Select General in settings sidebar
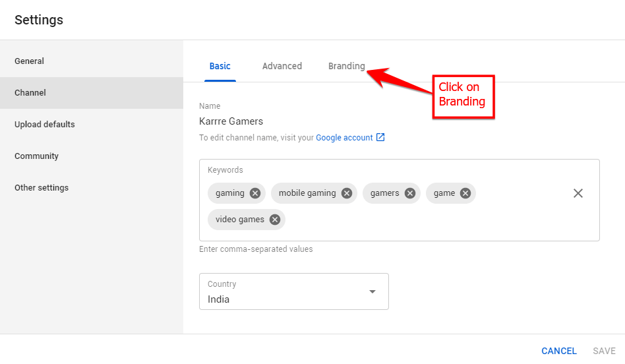Viewport: 625px width, 364px height. (x=92, y=61)
